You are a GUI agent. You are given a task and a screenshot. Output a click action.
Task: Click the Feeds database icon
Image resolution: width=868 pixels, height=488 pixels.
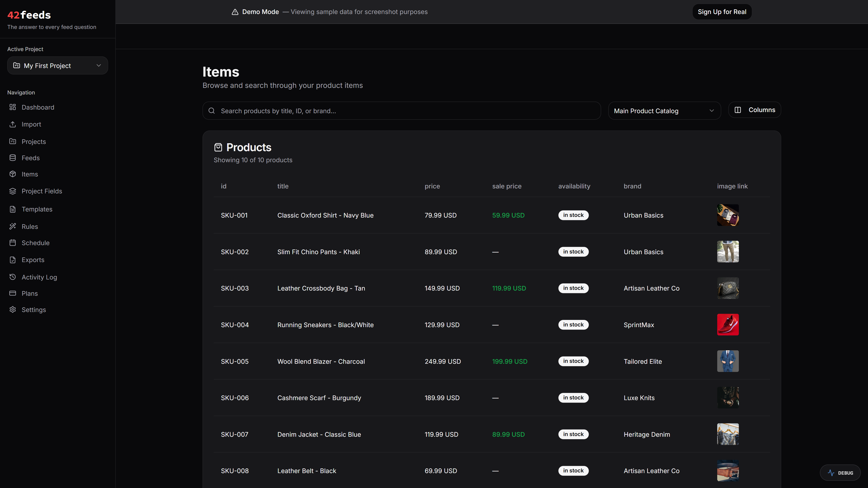click(13, 158)
